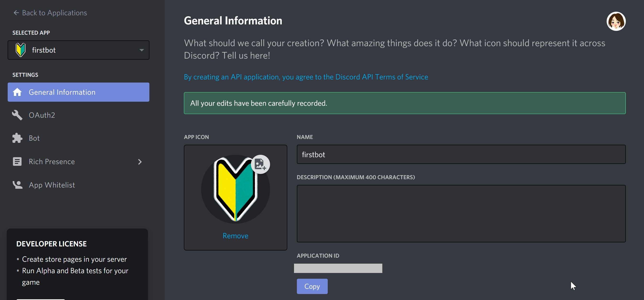Click the Rich Presence document icon
Viewport: 644px width, 300px height.
[17, 162]
